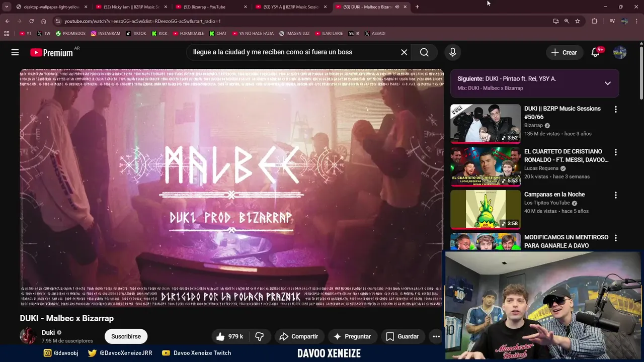Screen dimensions: 644x362
Task: Open options for Modificamos un Mentiroso video
Action: (x=615, y=237)
